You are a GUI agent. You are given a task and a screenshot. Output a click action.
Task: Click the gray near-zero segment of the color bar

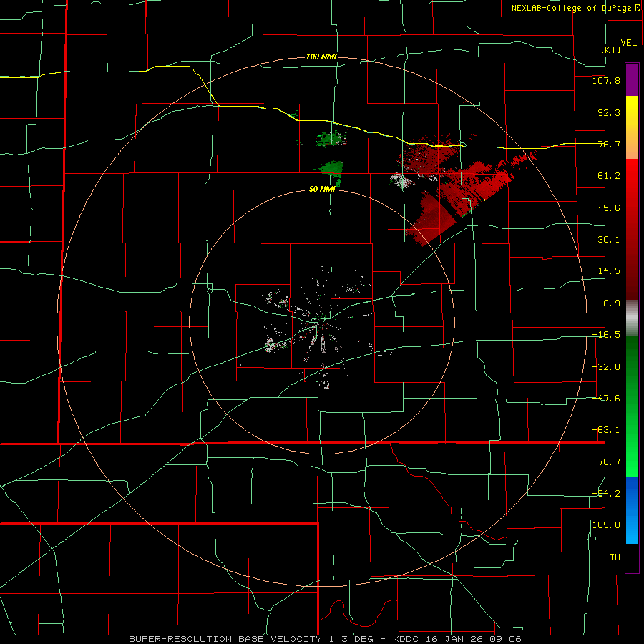[632, 318]
